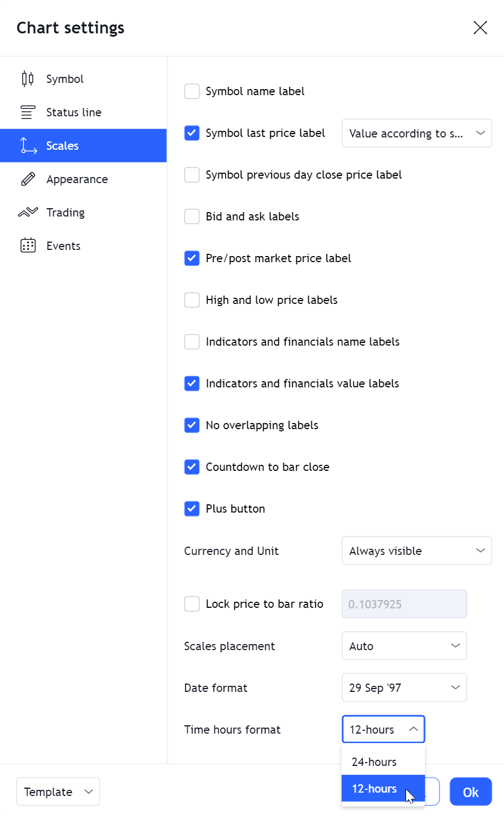The image size is (504, 816).
Task: Click the Appearance pencil icon
Action: tap(28, 179)
